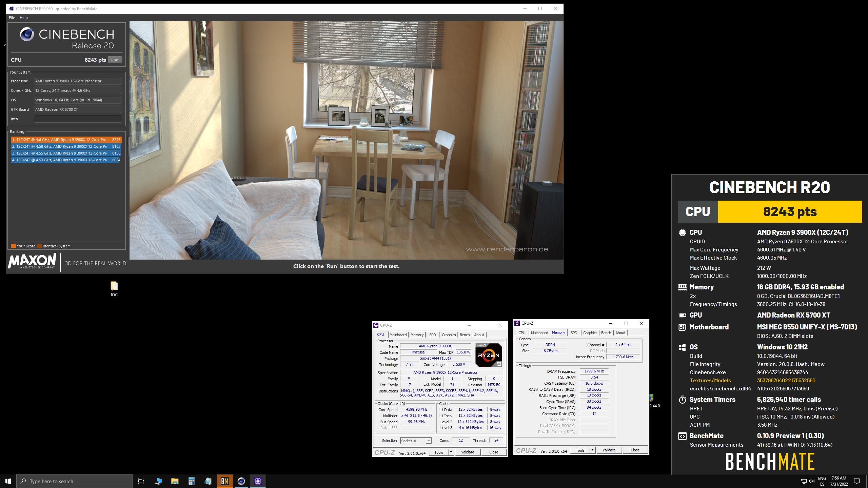Screen dimensions: 868x488
Task: Open the volume control in the system tray
Action: [x=811, y=481]
